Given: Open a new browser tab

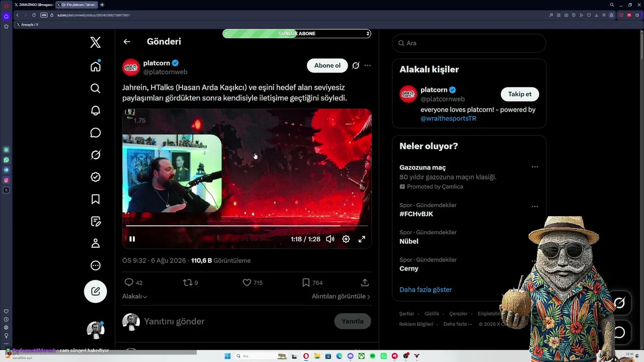Looking at the screenshot, I should coord(102,5).
